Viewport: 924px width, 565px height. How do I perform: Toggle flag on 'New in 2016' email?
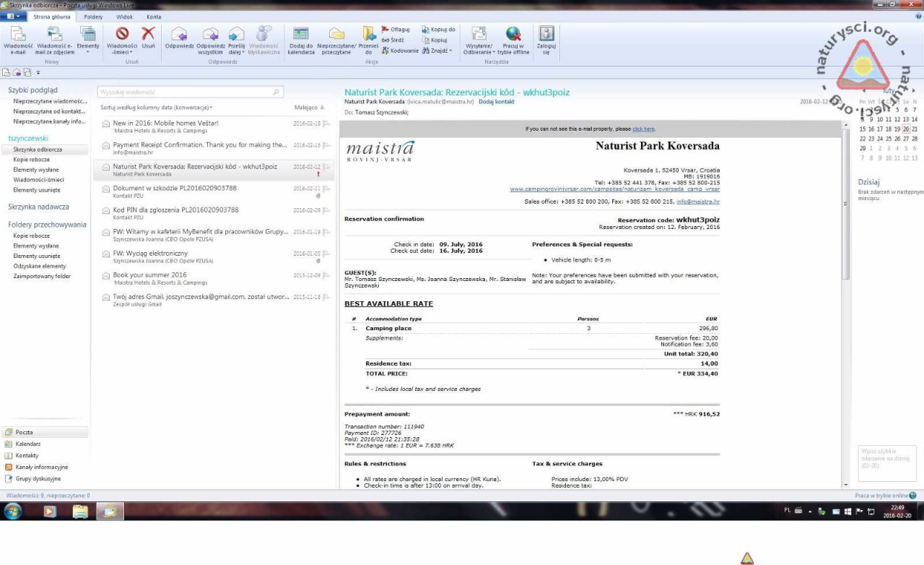(327, 124)
